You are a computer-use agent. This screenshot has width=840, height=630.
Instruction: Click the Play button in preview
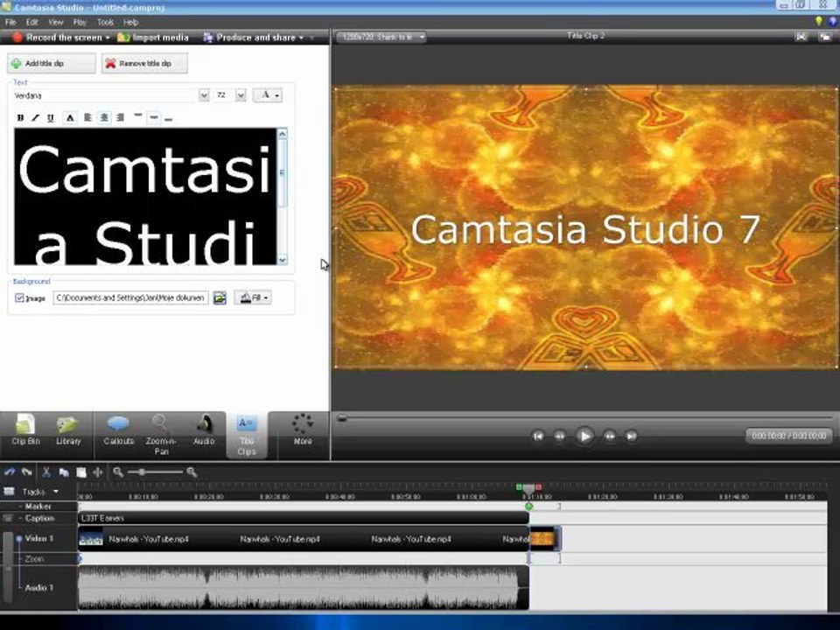(x=584, y=436)
